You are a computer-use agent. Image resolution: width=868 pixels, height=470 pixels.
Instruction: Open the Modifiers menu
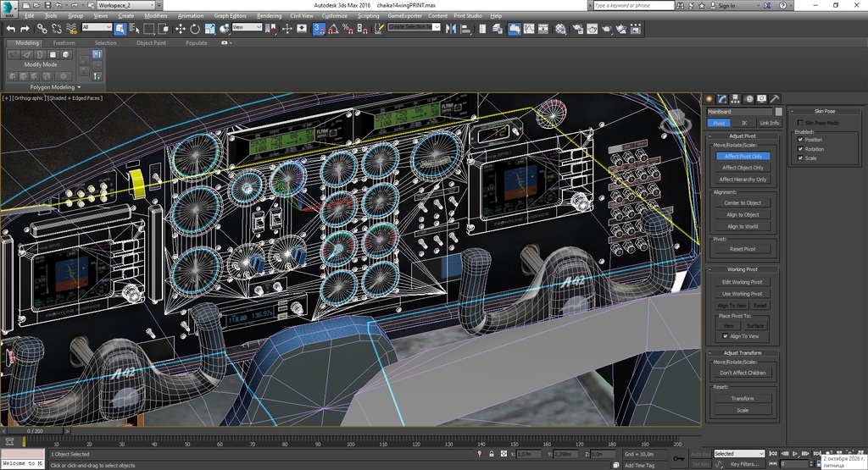click(x=156, y=15)
